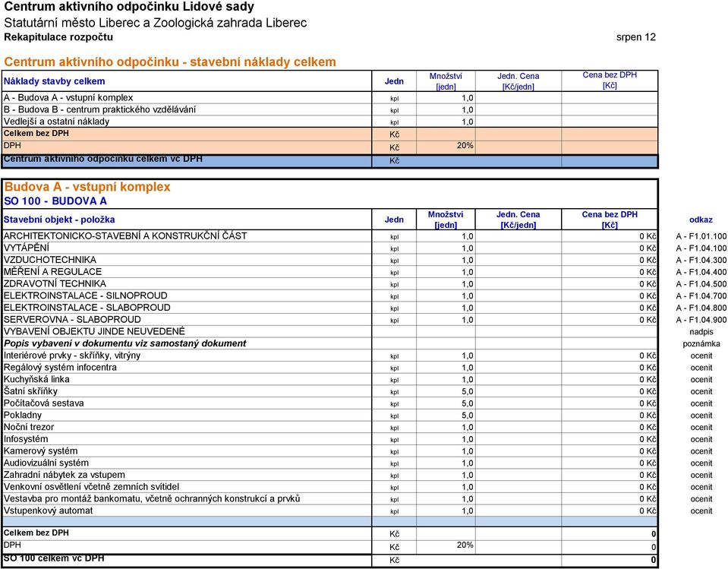Click reference 'A - F1.01.100'
The width and height of the screenshot is (728, 569).
click(701, 236)
